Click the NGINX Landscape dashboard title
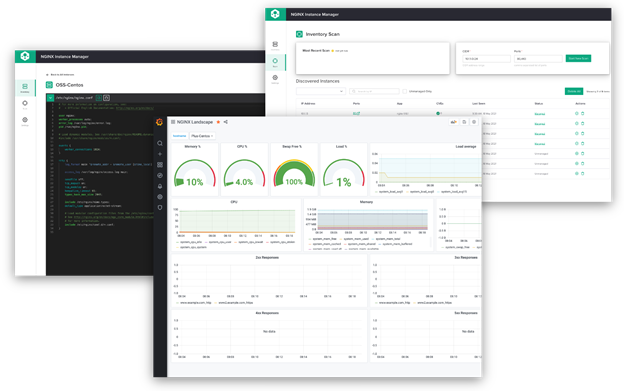 click(195, 122)
